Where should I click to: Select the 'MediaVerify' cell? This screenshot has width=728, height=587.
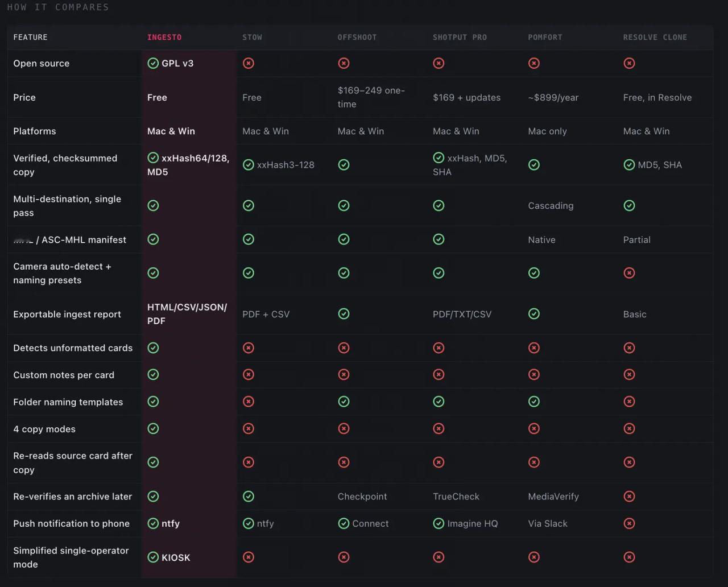[553, 497]
